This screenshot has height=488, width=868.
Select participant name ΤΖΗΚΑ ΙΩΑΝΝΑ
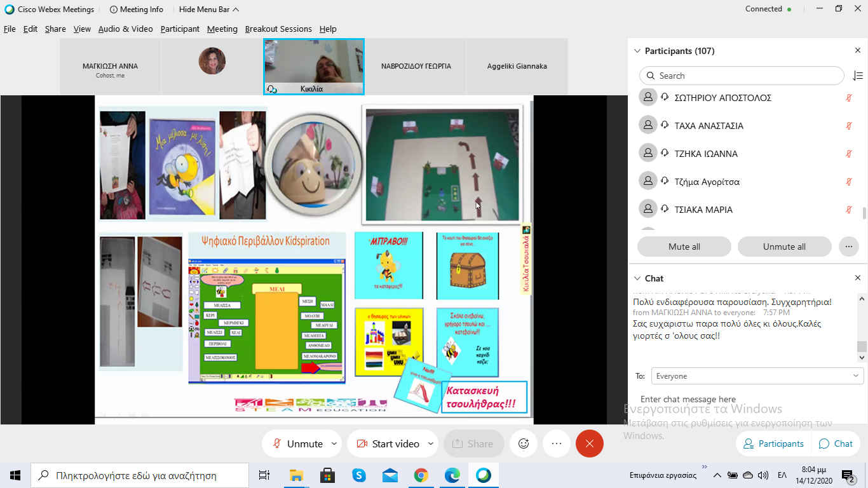point(706,154)
